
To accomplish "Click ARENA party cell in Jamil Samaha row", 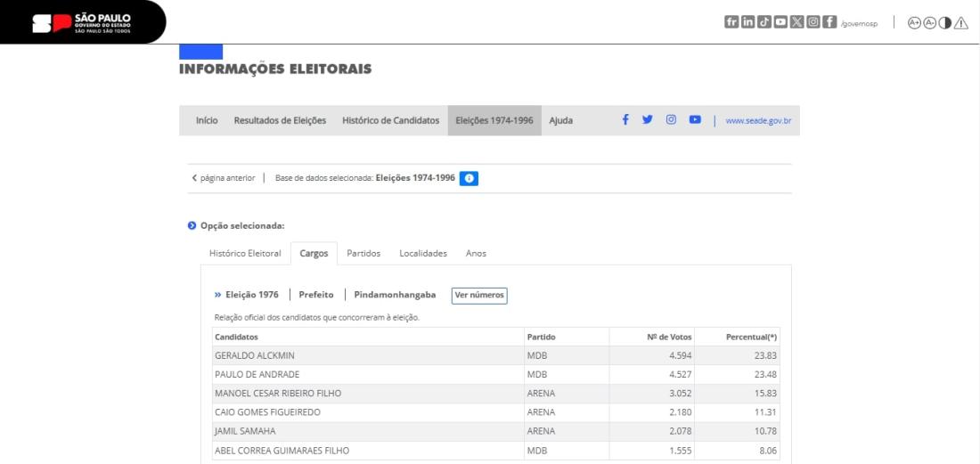I will [x=542, y=432].
